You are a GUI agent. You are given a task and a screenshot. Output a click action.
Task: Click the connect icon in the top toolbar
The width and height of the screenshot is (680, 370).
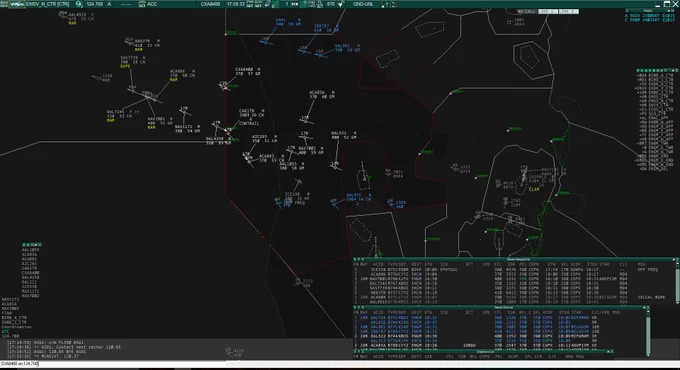(x=4, y=4)
